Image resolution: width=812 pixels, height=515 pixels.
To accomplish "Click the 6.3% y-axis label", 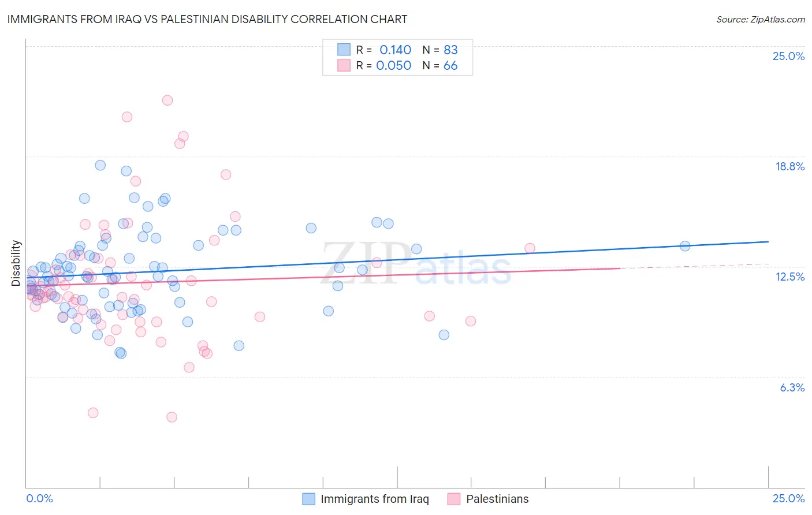I will (x=792, y=387).
